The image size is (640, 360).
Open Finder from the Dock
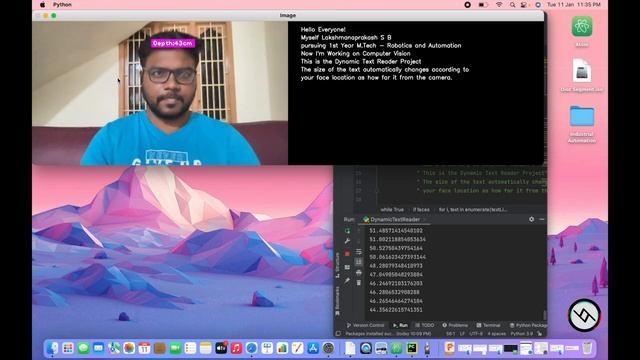pos(52,348)
